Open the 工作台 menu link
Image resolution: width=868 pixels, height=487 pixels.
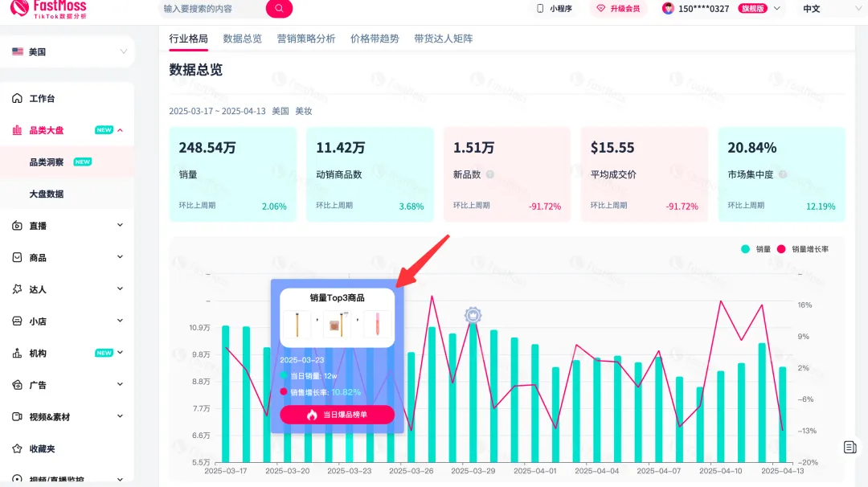pyautogui.click(x=42, y=99)
